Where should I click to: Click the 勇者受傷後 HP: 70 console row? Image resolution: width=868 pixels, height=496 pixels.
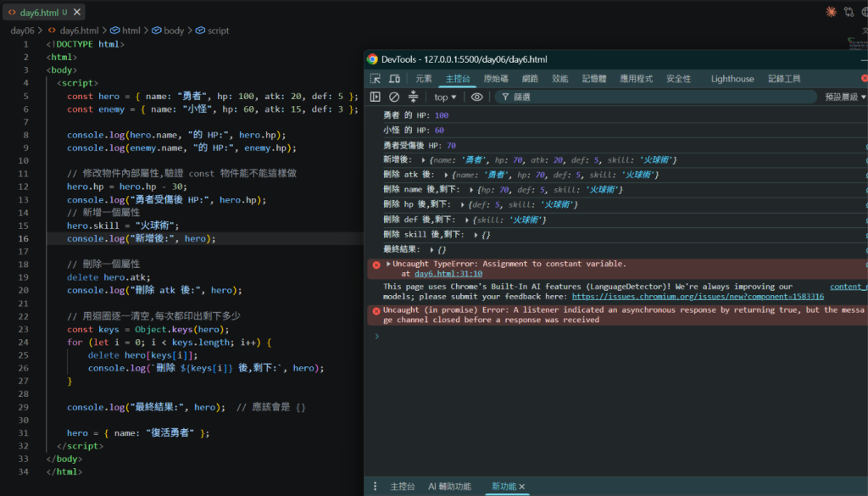tap(615, 145)
